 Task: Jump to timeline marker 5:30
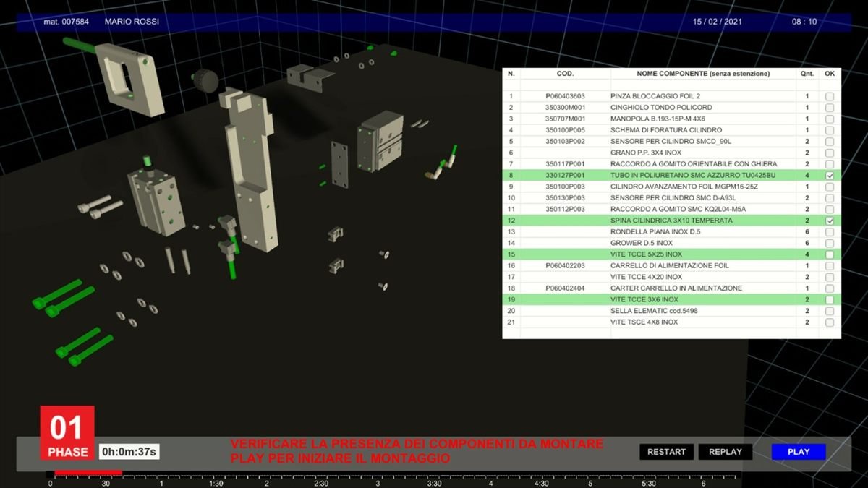click(649, 483)
